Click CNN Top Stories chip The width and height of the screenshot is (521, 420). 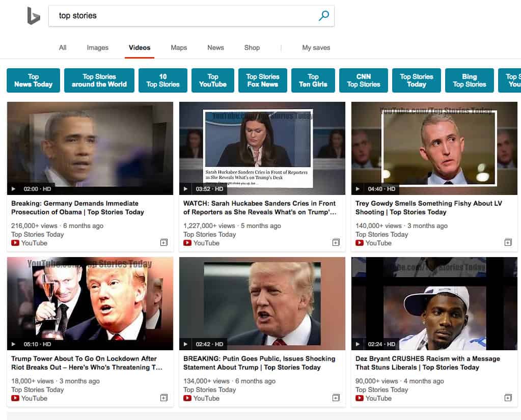tap(364, 80)
